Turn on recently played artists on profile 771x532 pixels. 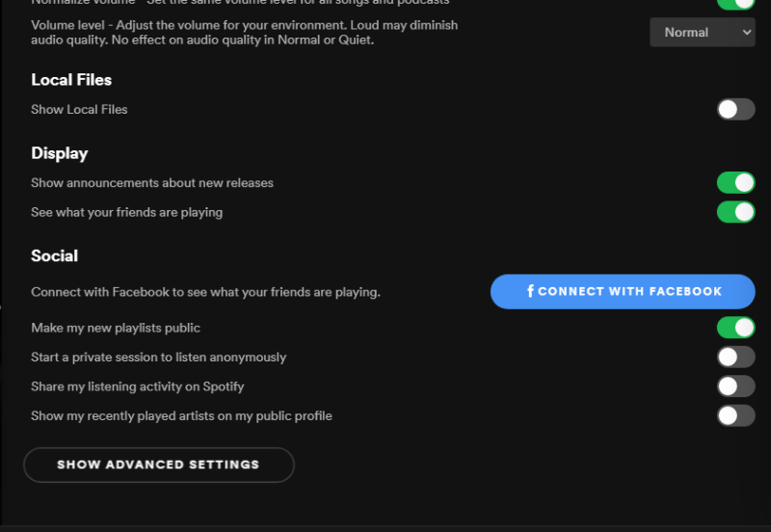click(x=736, y=416)
